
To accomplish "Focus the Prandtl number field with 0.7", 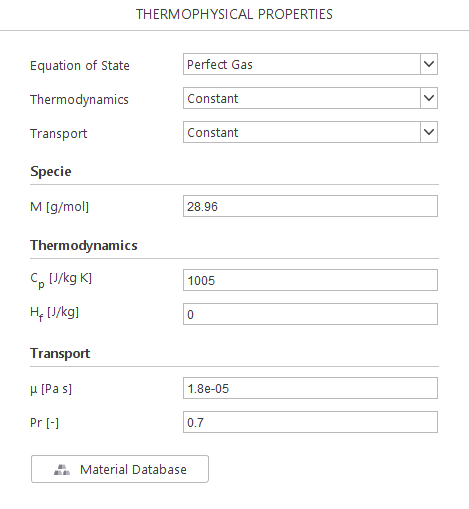I will (x=310, y=422).
